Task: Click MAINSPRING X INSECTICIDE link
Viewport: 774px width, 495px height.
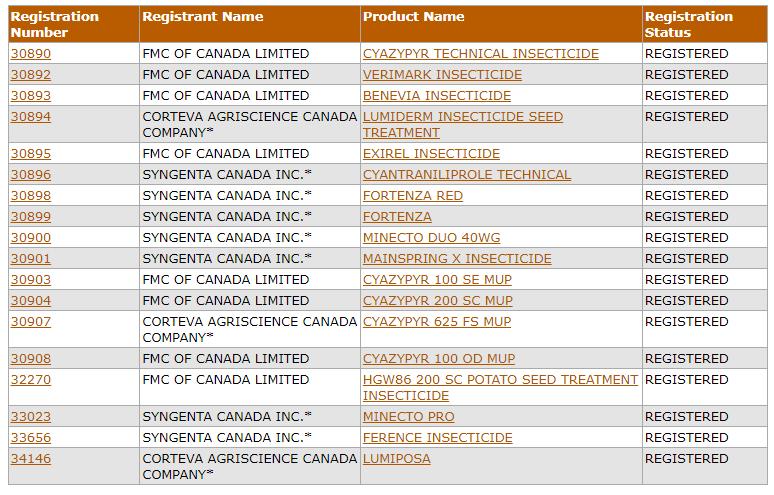Action: 457,259
